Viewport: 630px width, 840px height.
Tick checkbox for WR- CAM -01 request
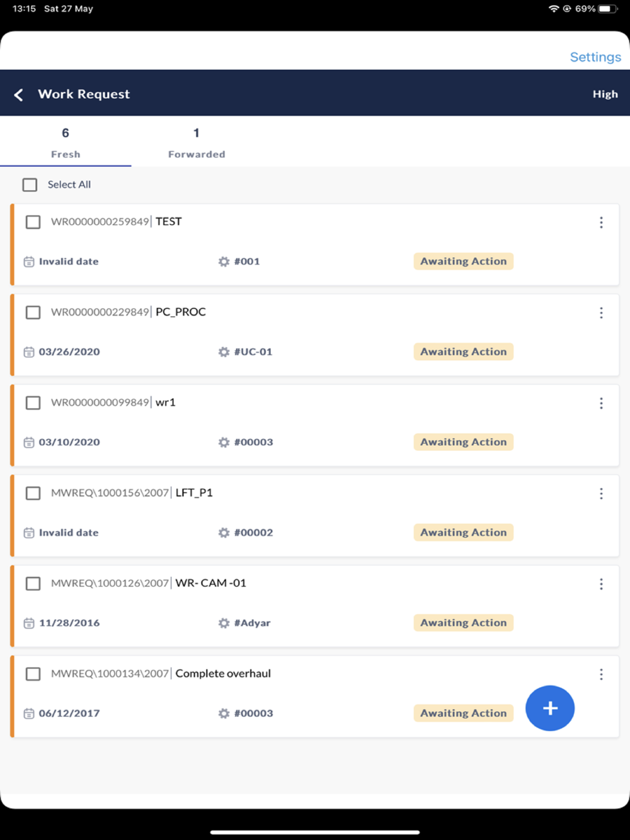point(33,584)
